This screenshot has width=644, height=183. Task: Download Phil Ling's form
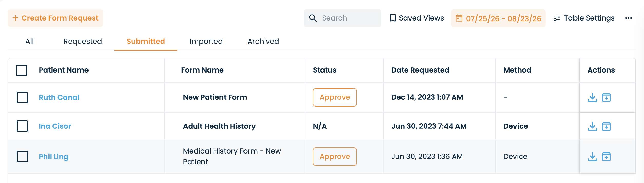592,157
